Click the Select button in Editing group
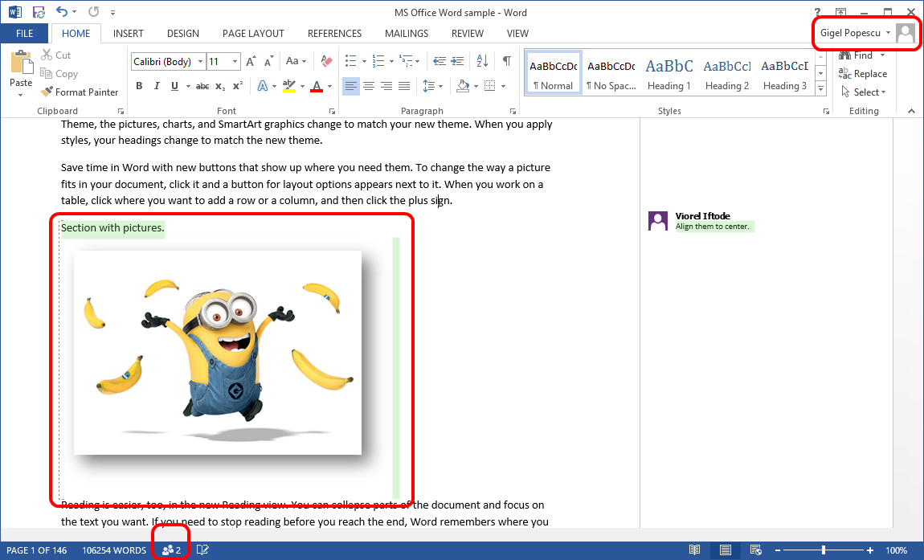Image resolution: width=924 pixels, height=560 pixels. (x=863, y=92)
